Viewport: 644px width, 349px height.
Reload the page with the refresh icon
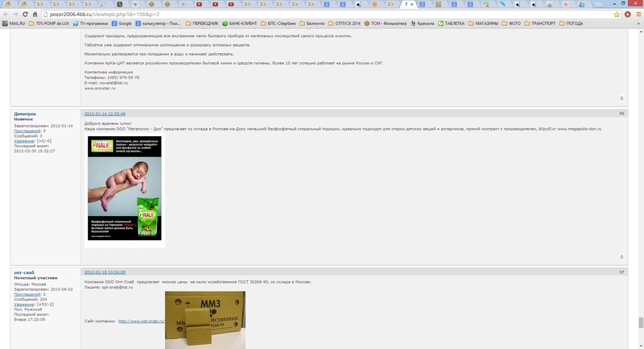[x=26, y=15]
